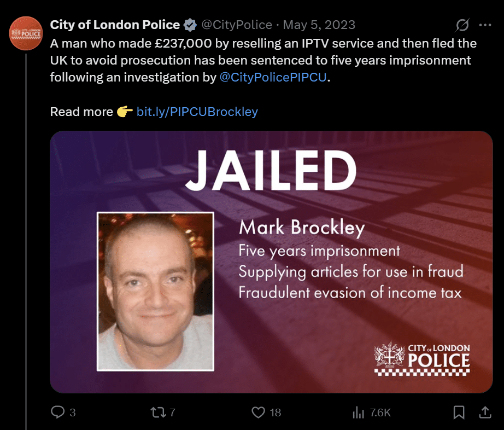Like the post with heart icon

click(258, 412)
